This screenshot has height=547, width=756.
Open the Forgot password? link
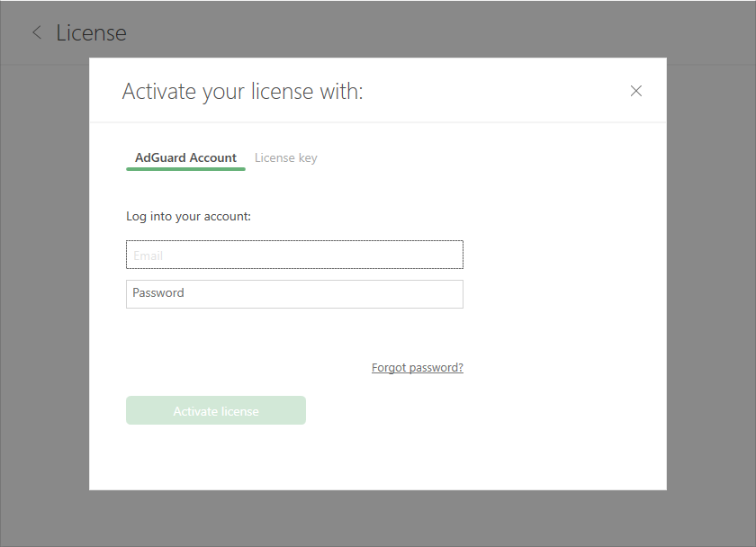coord(417,368)
